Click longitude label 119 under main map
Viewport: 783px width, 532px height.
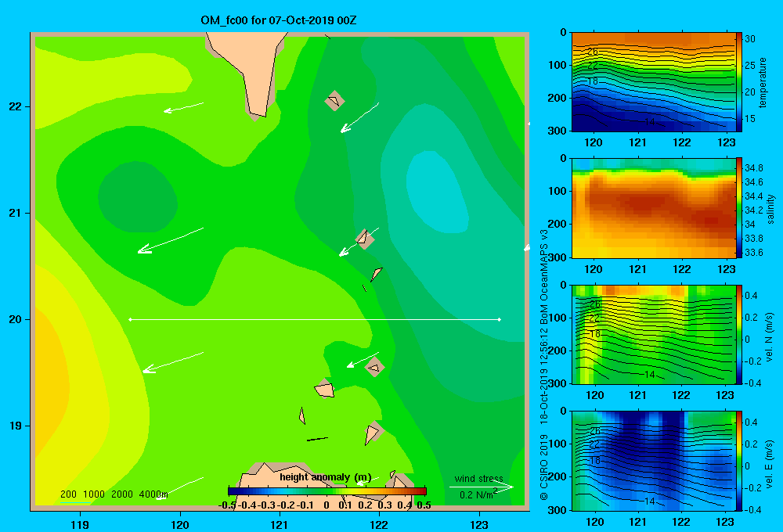(81, 524)
